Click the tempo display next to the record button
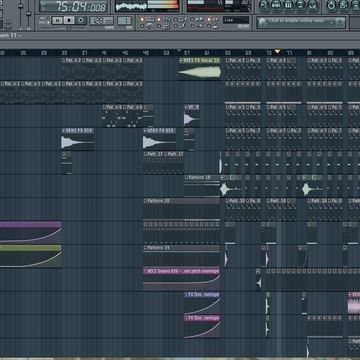This screenshot has width=360, height=360. tap(101, 20)
